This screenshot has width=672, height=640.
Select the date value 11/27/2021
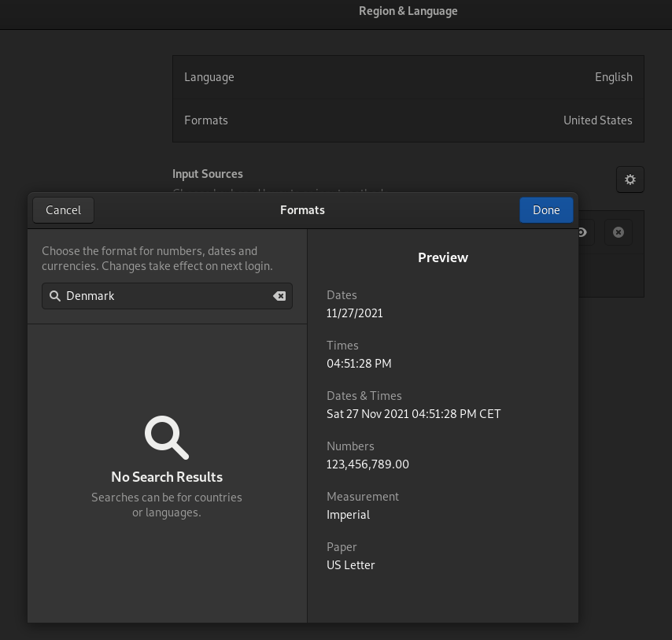354,313
